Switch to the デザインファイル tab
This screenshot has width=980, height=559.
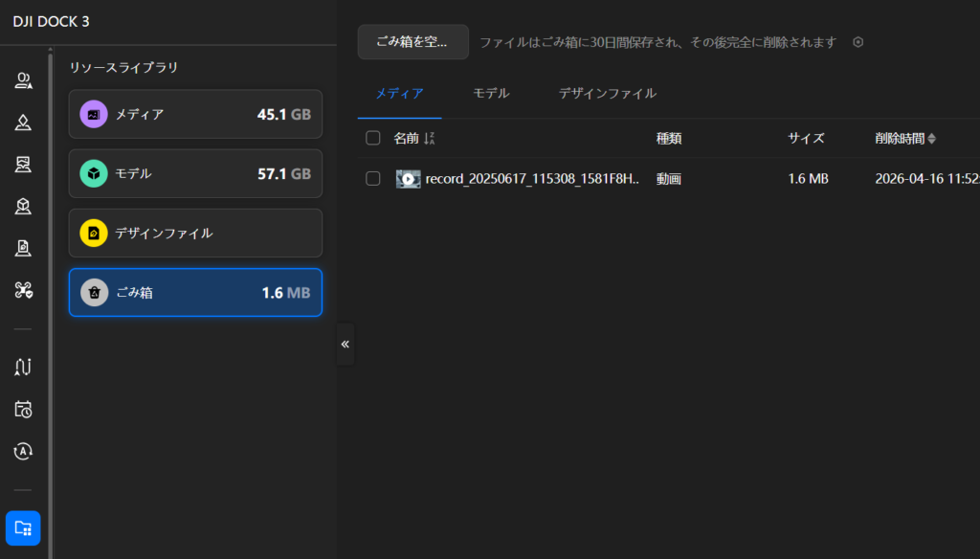607,94
